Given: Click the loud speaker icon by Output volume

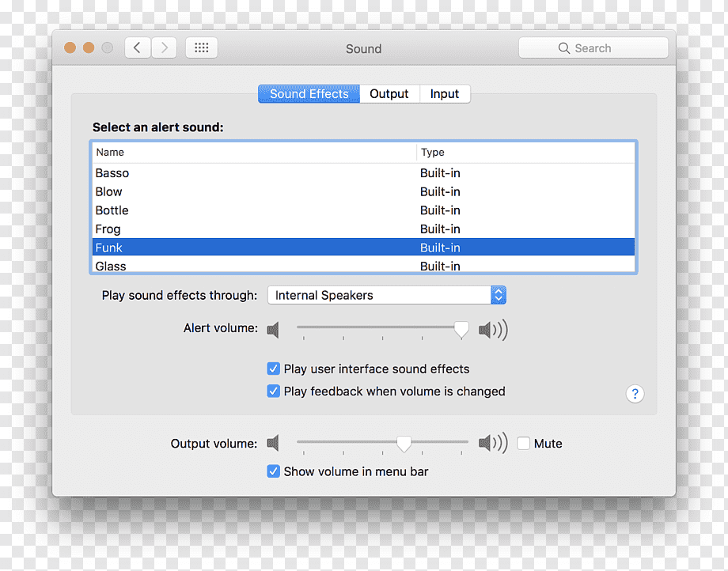Looking at the screenshot, I should click(x=493, y=443).
